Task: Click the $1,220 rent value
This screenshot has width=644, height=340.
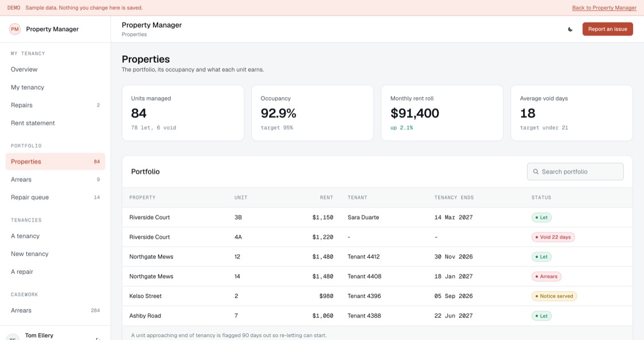Action: click(x=323, y=237)
